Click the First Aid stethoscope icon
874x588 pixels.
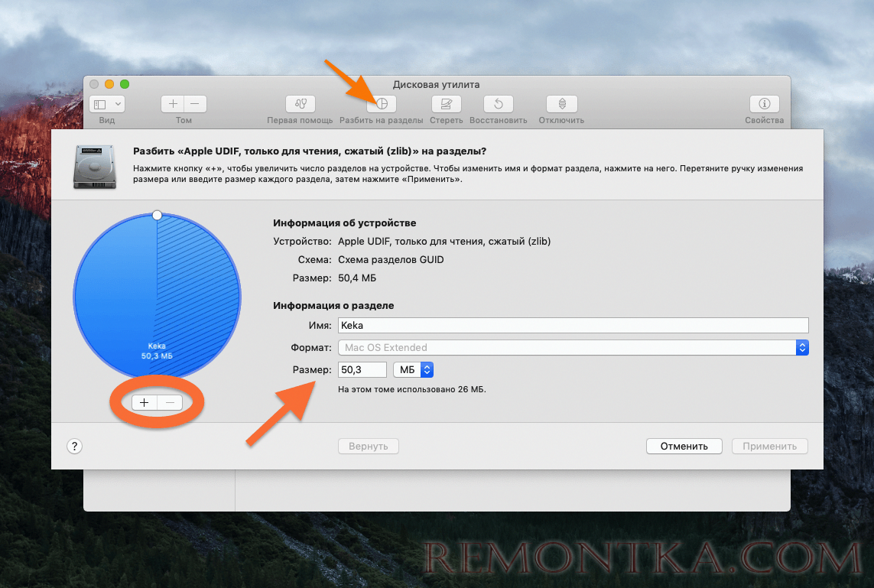(x=300, y=104)
